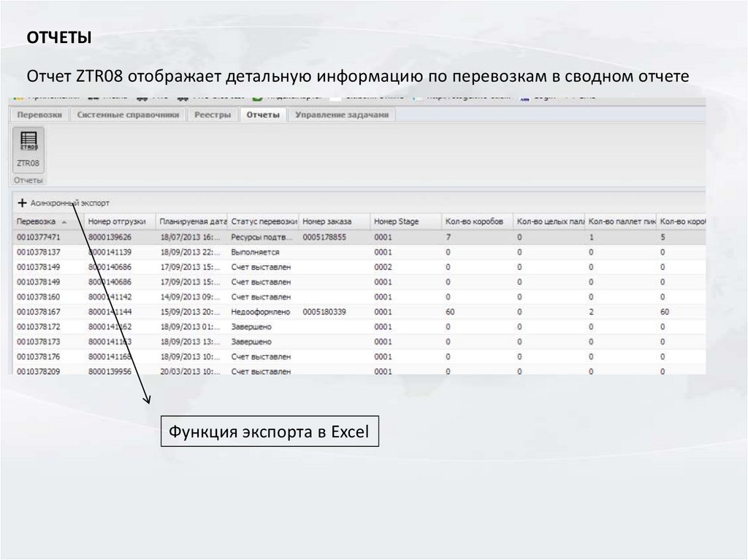Image resolution: width=748 pixels, height=560 pixels.
Task: Select the Недооформлено status cell
Action: click(260, 312)
